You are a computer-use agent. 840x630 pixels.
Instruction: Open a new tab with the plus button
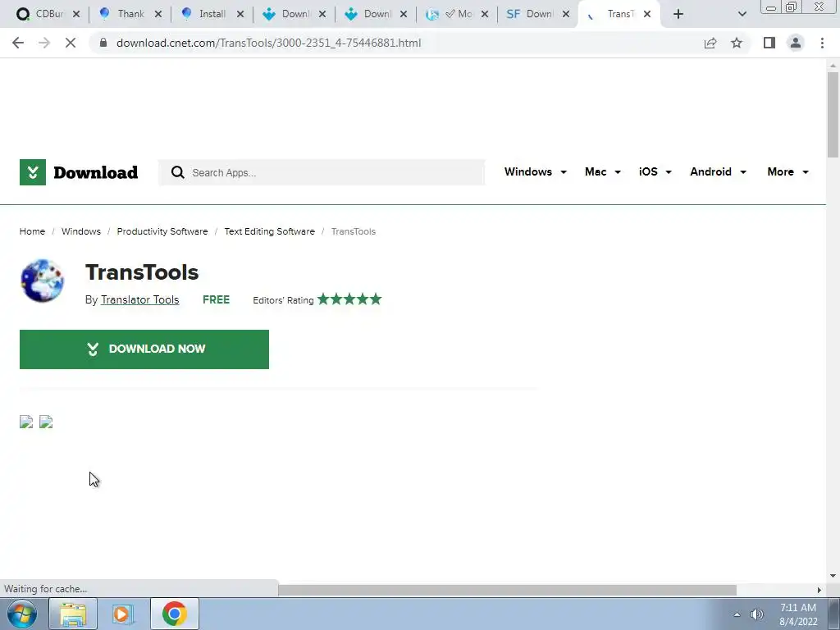[678, 14]
